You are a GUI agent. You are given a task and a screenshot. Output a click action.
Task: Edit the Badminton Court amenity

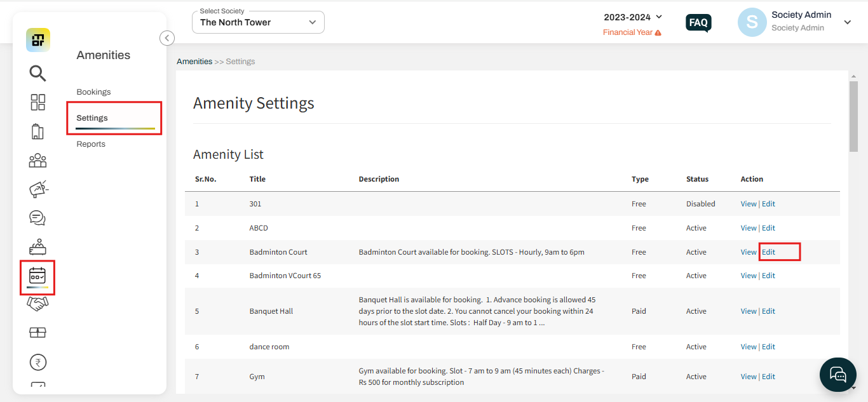pos(768,251)
